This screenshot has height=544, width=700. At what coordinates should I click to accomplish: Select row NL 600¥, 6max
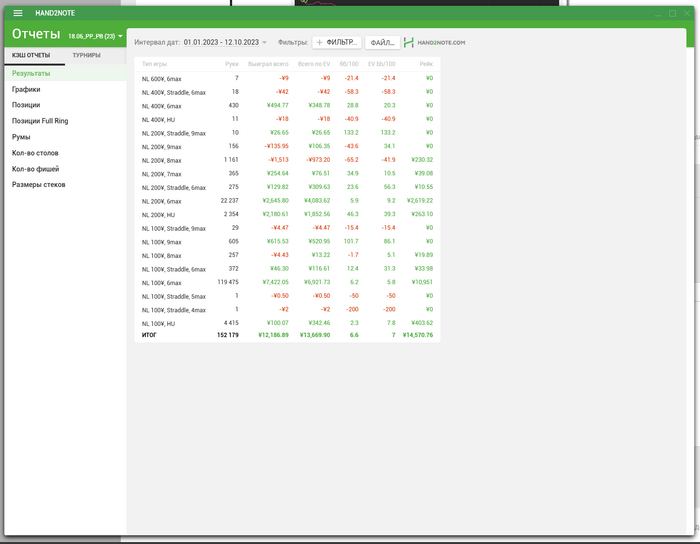[287, 79]
